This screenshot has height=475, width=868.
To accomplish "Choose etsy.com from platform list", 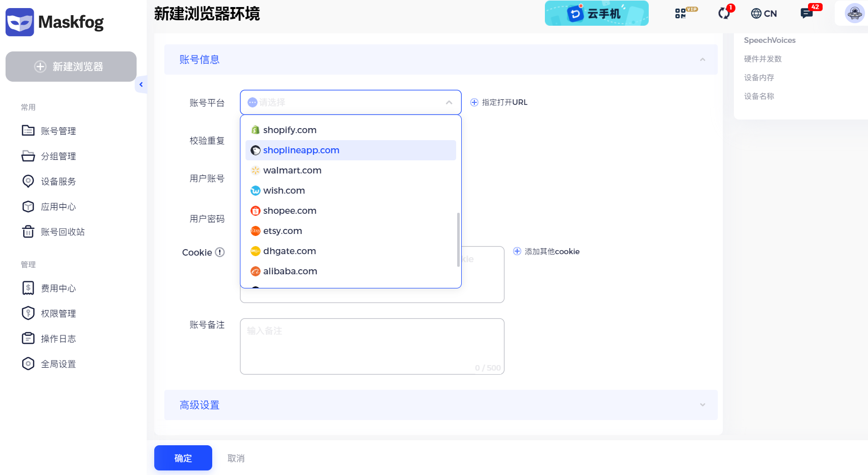I will 351,230.
